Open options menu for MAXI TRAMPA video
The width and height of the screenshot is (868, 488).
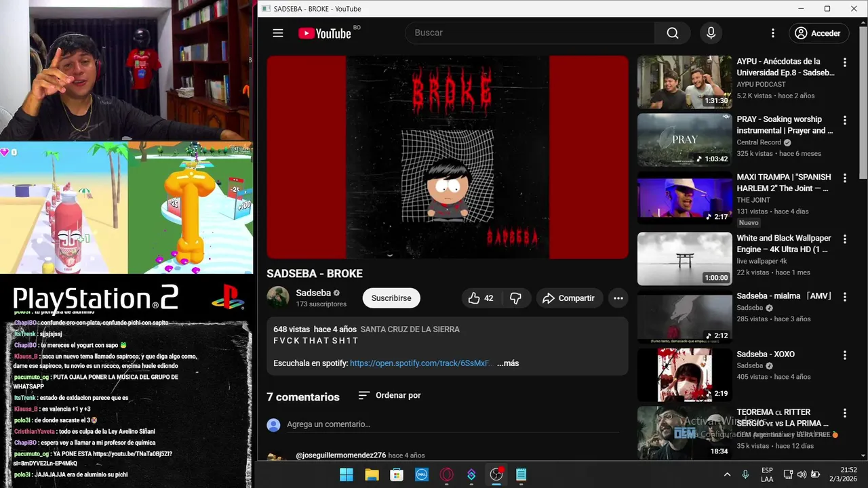pos(845,178)
